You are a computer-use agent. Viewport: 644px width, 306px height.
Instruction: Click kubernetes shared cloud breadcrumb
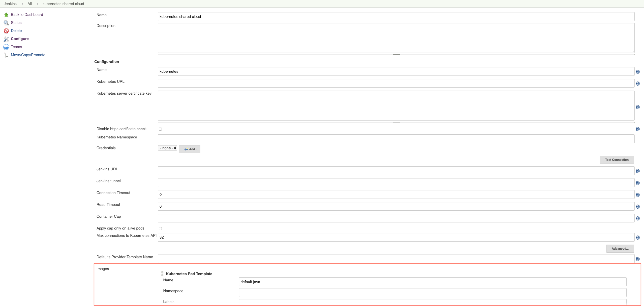(x=63, y=4)
